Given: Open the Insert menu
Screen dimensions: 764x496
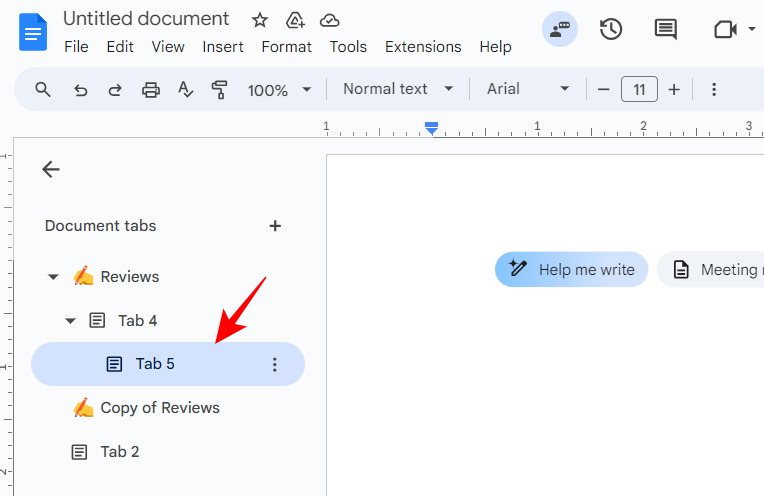Looking at the screenshot, I should point(223,47).
